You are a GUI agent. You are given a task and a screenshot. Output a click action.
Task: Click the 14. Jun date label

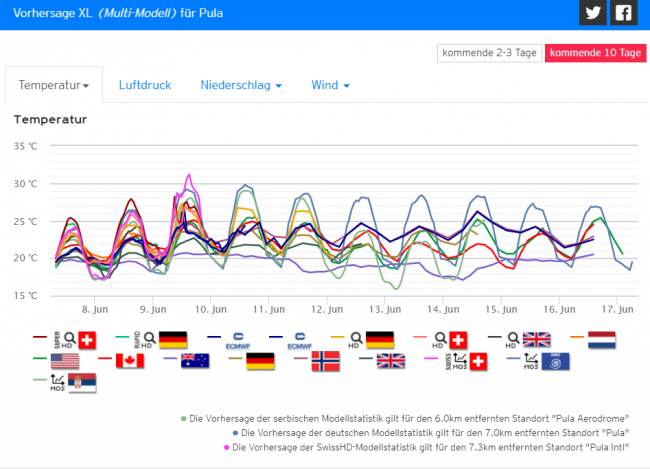pos(443,309)
